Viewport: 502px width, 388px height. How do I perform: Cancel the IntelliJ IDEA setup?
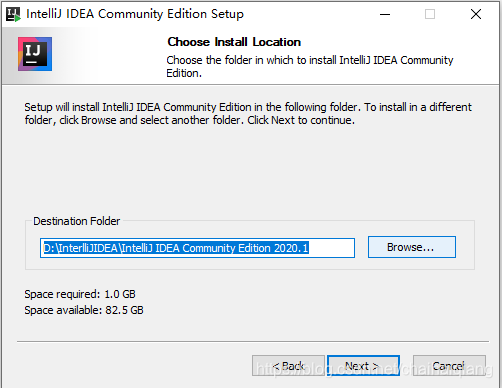pyautogui.click(x=449, y=366)
